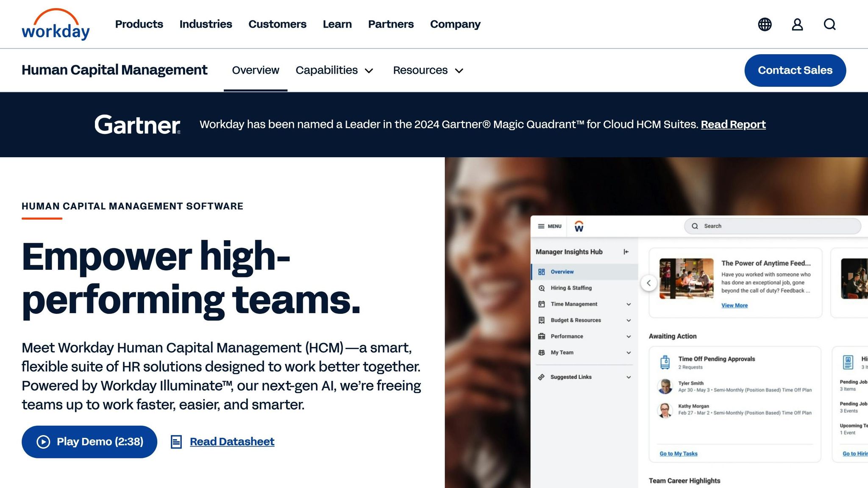The image size is (868, 488).
Task: Open the Read Report link
Action: [733, 125]
